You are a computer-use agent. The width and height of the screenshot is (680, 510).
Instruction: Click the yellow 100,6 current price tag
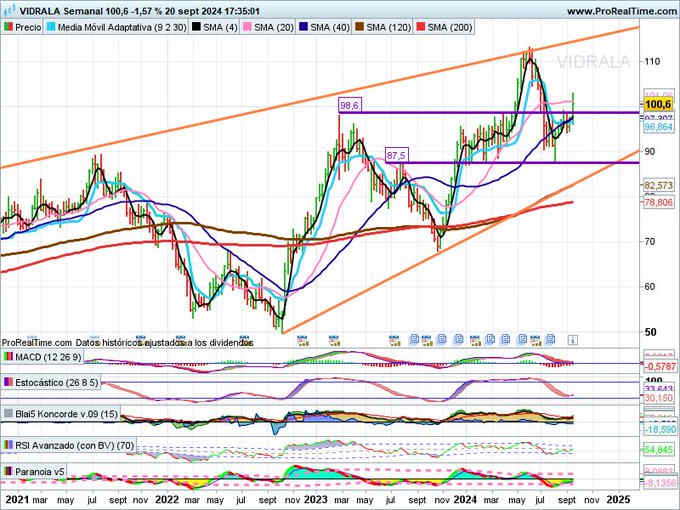658,104
